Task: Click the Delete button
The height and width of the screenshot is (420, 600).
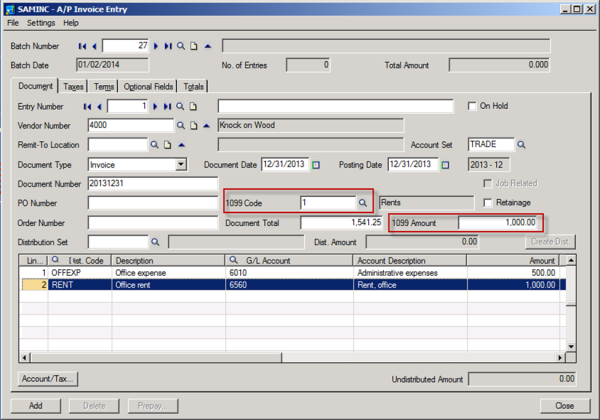Action: point(94,406)
